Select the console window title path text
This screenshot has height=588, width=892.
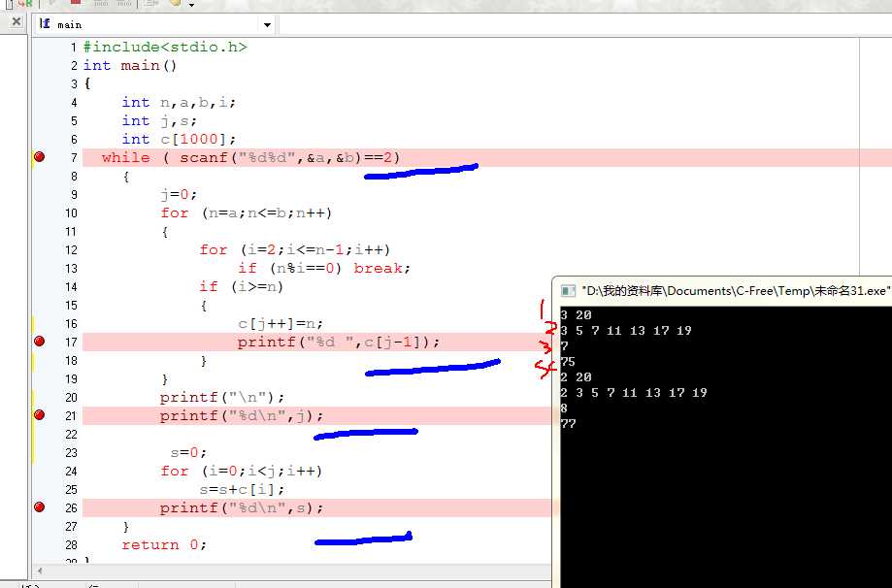click(x=736, y=291)
